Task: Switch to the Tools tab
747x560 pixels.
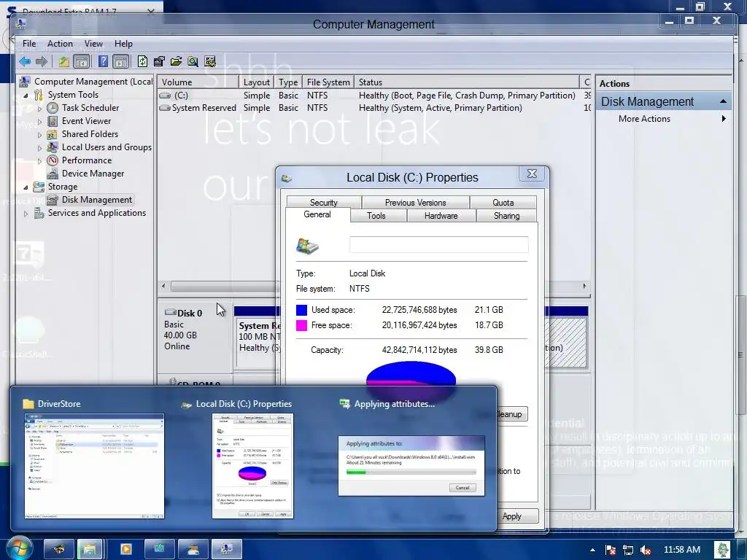Action: tap(376, 216)
